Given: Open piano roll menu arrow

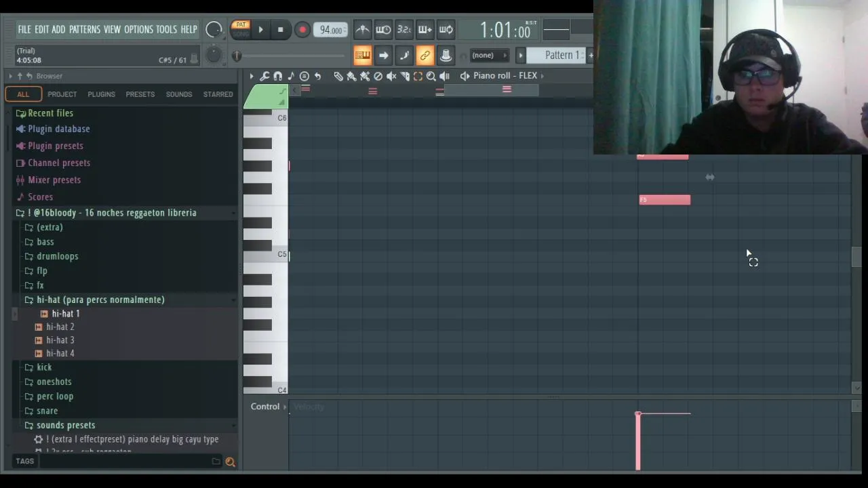Looking at the screenshot, I should point(251,76).
